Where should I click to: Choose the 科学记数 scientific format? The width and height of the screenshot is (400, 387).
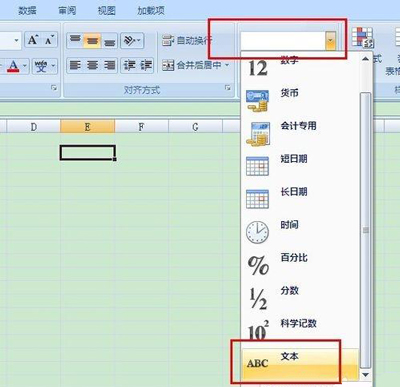click(300, 330)
